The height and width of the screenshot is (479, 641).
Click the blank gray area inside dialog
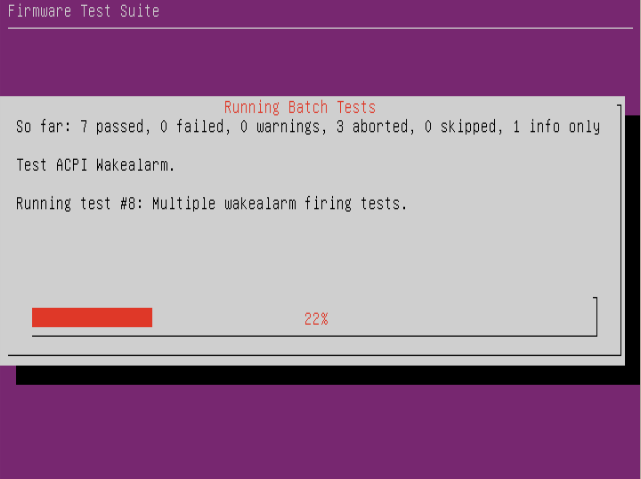(x=311, y=253)
